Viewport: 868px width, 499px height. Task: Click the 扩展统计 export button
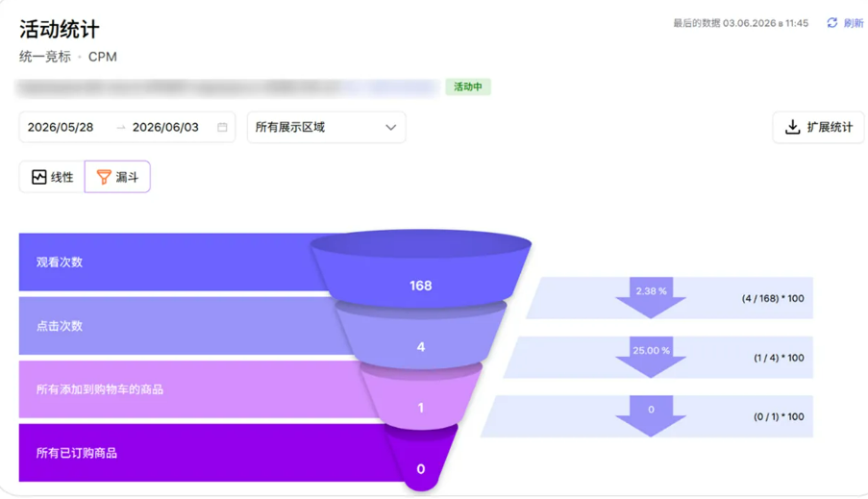[x=818, y=127]
